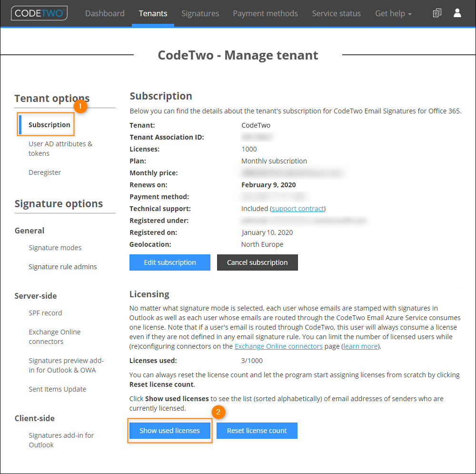Click the Server-side heading
Screen dimensions: 476x474
[36, 296]
